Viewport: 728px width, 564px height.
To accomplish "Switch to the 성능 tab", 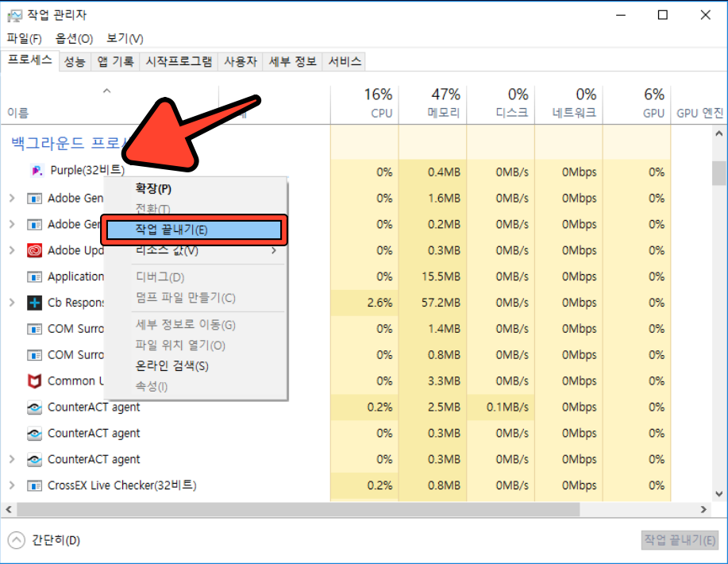I will 75,62.
